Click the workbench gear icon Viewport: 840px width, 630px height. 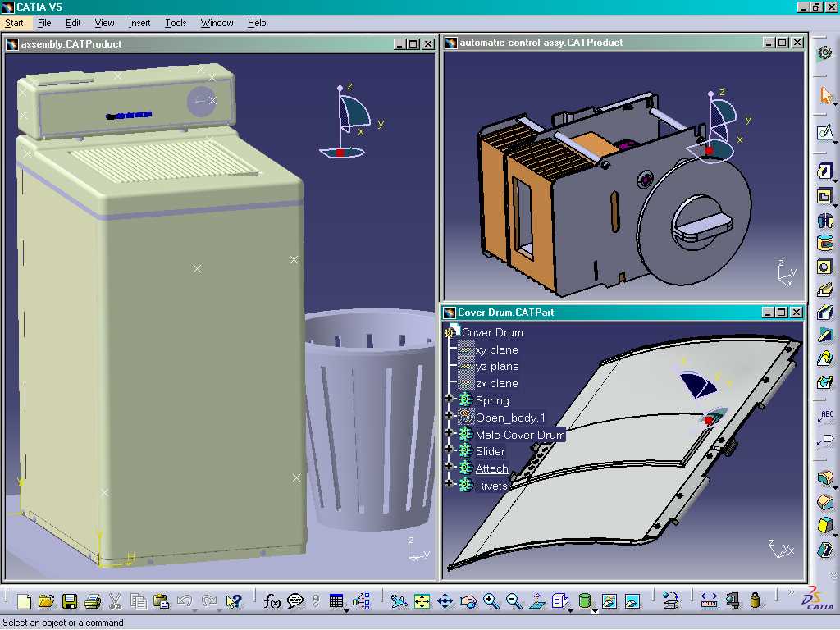point(825,52)
